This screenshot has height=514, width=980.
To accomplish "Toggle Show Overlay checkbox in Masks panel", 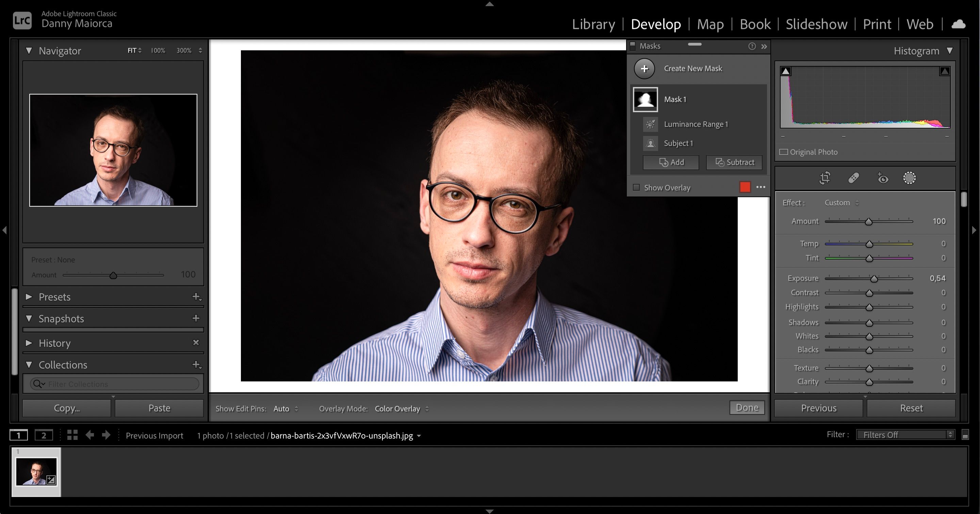I will (636, 187).
